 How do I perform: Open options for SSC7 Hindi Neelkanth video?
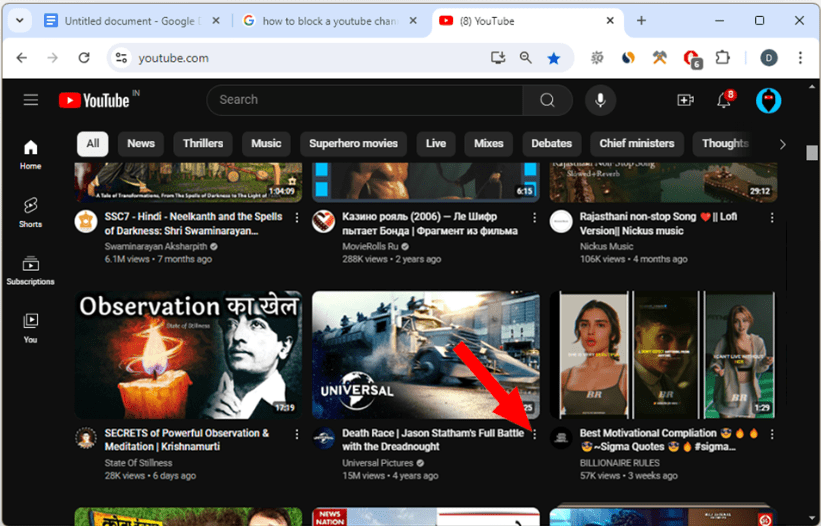297,218
